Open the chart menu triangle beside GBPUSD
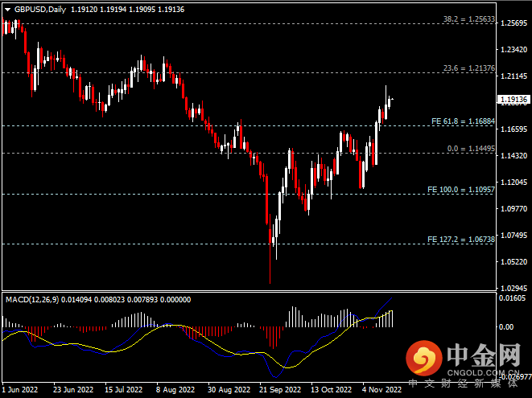 [x=7, y=10]
